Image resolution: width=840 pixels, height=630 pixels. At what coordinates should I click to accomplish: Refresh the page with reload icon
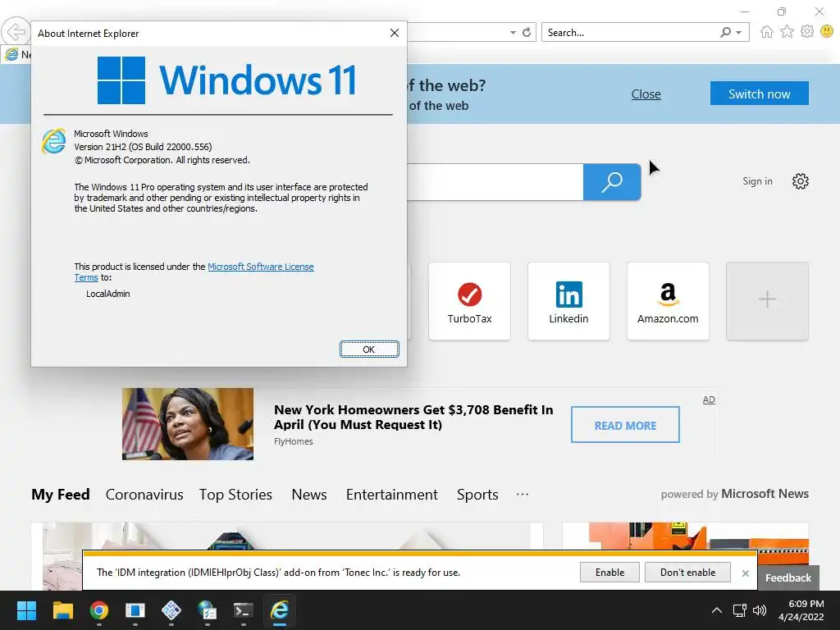tap(527, 33)
